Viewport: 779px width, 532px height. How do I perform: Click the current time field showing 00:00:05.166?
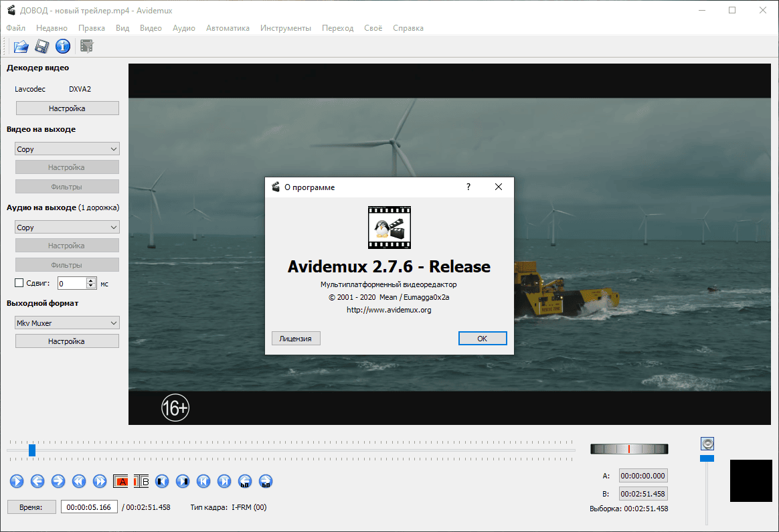(89, 507)
